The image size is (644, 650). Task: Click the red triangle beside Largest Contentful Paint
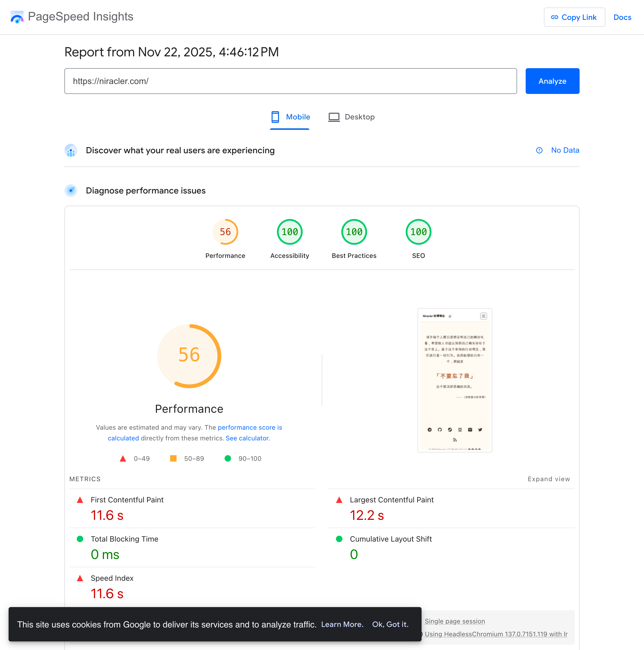(x=339, y=500)
